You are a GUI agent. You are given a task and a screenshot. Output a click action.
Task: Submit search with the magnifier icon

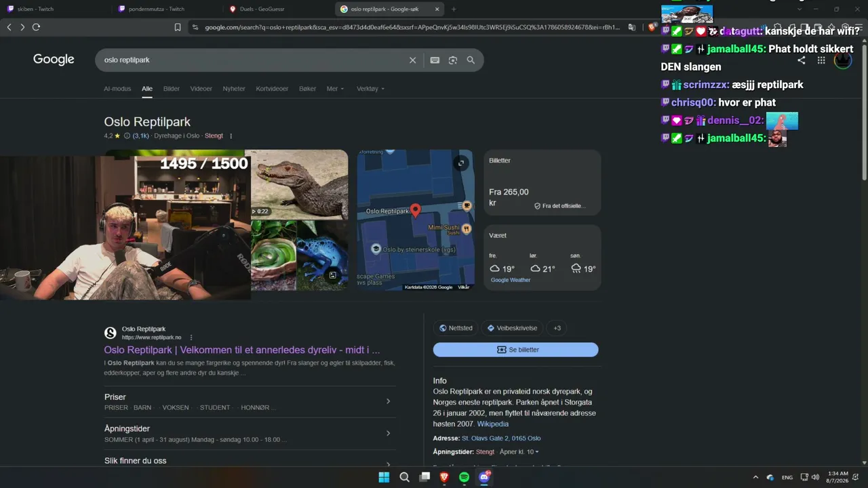click(x=471, y=60)
